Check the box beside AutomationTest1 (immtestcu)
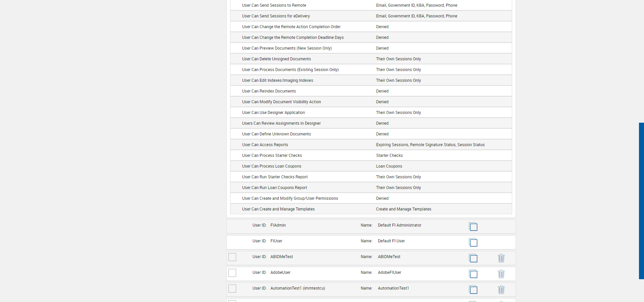 pos(232,289)
